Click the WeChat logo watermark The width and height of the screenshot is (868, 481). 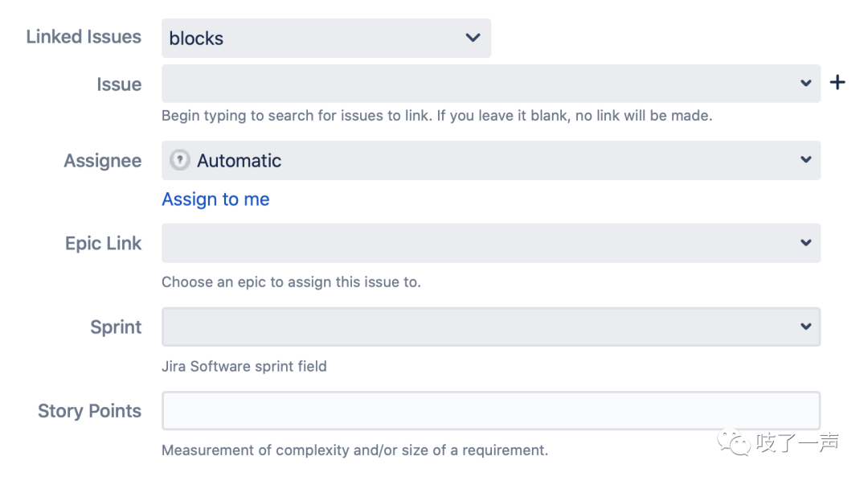pos(733,442)
